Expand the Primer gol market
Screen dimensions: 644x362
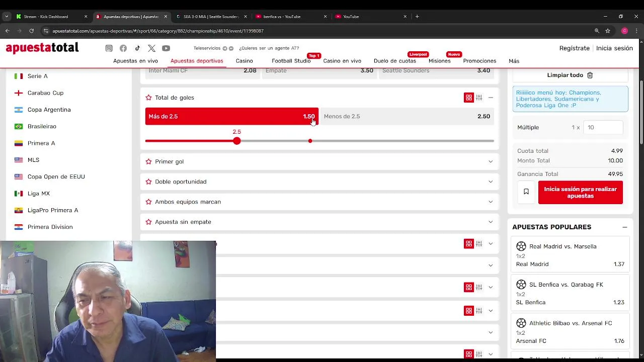[491, 161]
